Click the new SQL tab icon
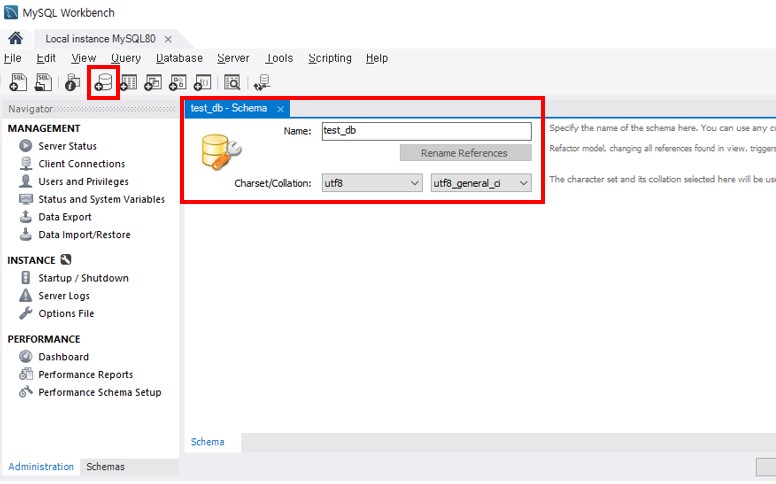The height and width of the screenshot is (484, 776). coord(18,82)
